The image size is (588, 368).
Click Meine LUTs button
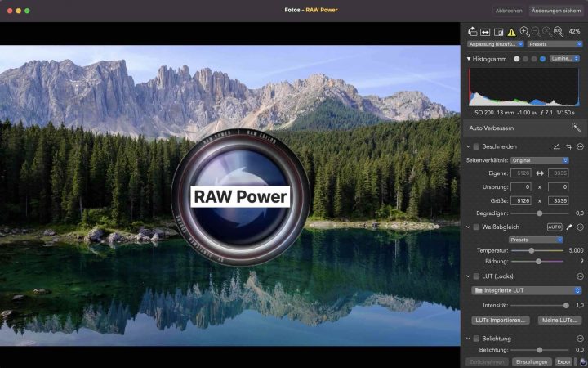559,321
